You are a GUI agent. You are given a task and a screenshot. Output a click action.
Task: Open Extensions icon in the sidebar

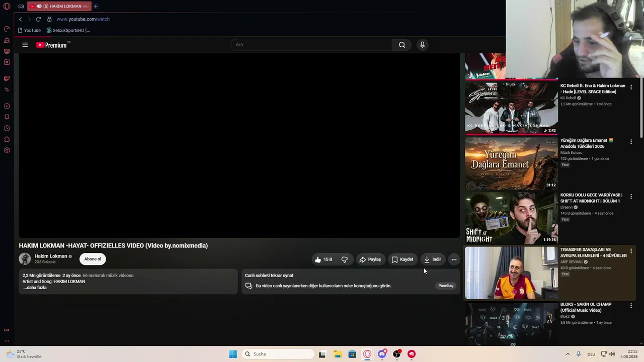[x=7, y=139]
